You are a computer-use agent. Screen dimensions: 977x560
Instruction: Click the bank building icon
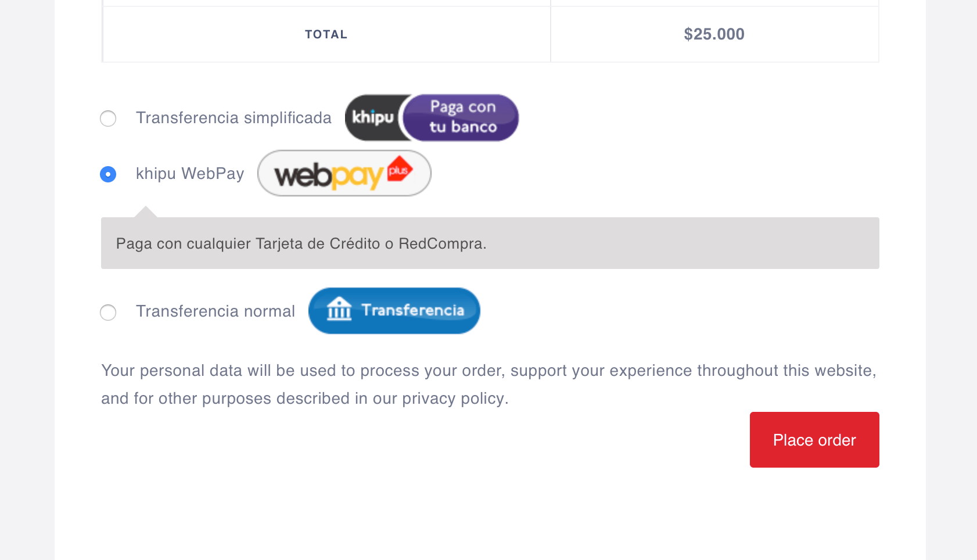(x=339, y=309)
